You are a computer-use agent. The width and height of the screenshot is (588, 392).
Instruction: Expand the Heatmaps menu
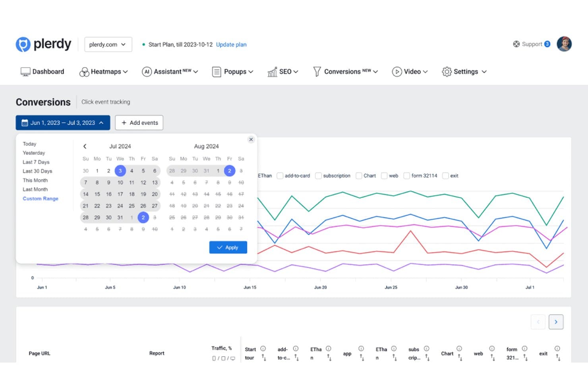(x=104, y=71)
